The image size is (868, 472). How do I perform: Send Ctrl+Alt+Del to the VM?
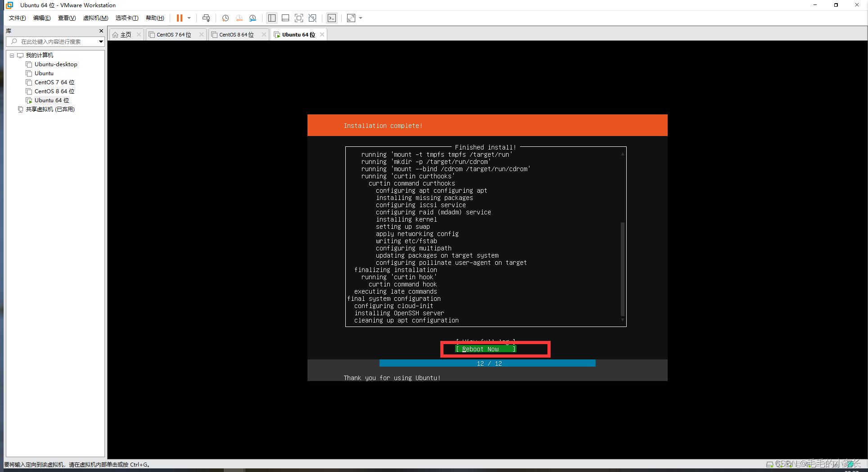206,18
